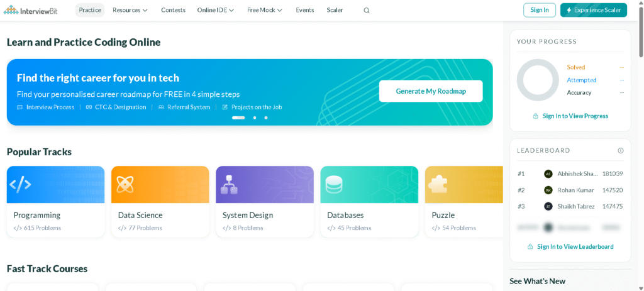Open the search magnifier icon
The width and height of the screenshot is (644, 291).
click(x=367, y=11)
